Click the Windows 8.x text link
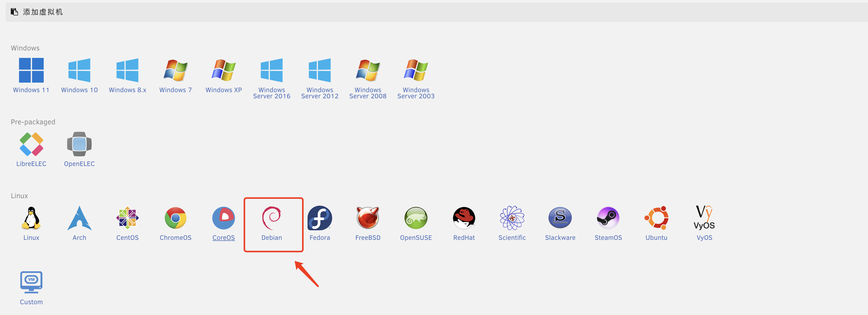The height and width of the screenshot is (315, 868). [x=127, y=90]
